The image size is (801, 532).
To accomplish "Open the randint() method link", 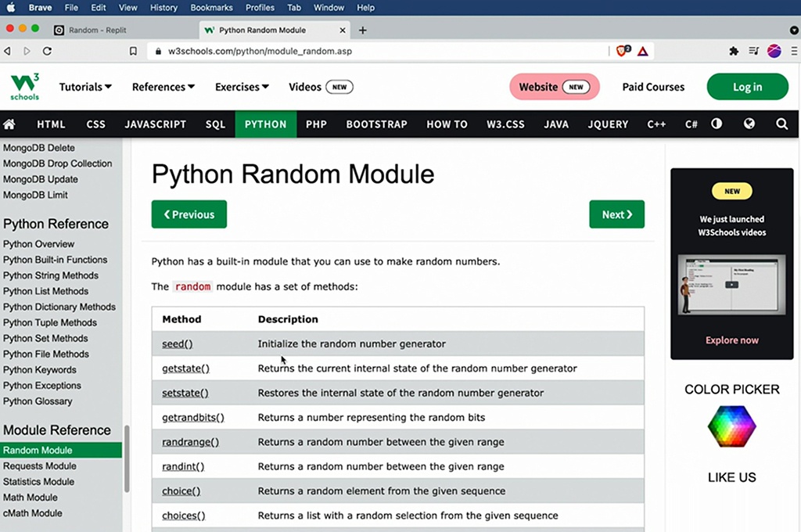I will pos(183,467).
